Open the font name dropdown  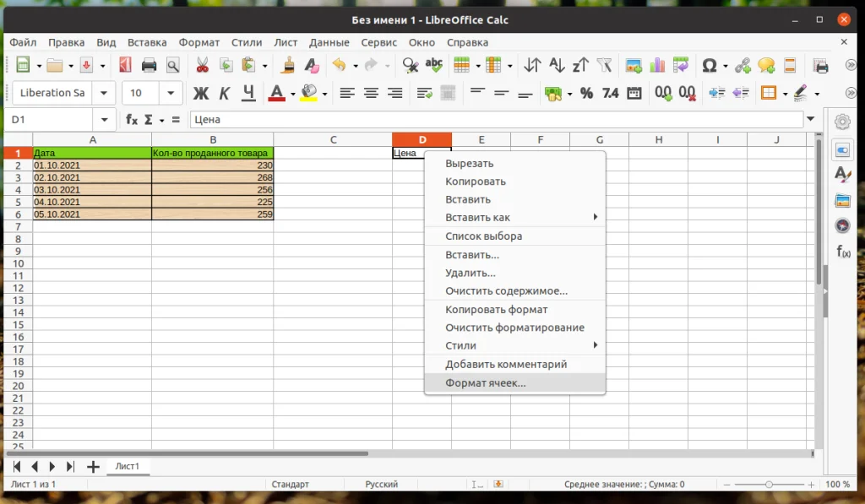tap(104, 93)
